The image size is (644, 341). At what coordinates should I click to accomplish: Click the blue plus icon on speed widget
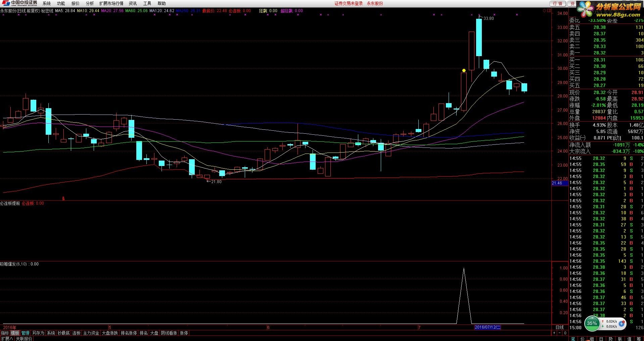[622, 324]
